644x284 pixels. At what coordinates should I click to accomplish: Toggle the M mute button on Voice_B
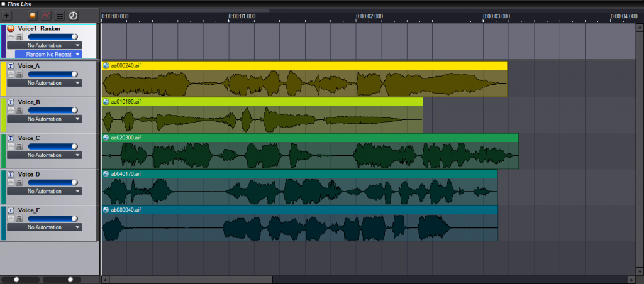coord(19,111)
